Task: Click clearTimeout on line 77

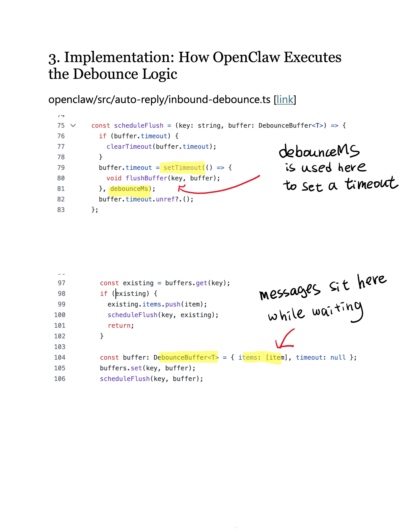Action: pos(129,147)
